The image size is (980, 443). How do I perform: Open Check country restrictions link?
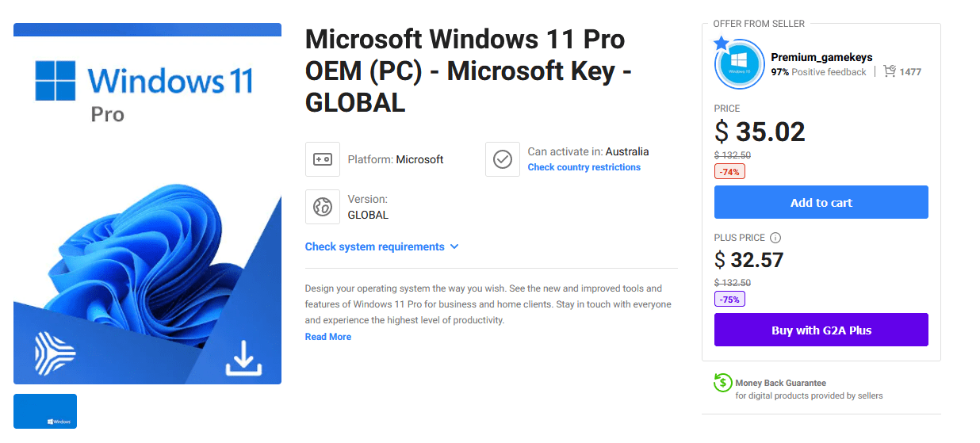(x=584, y=167)
